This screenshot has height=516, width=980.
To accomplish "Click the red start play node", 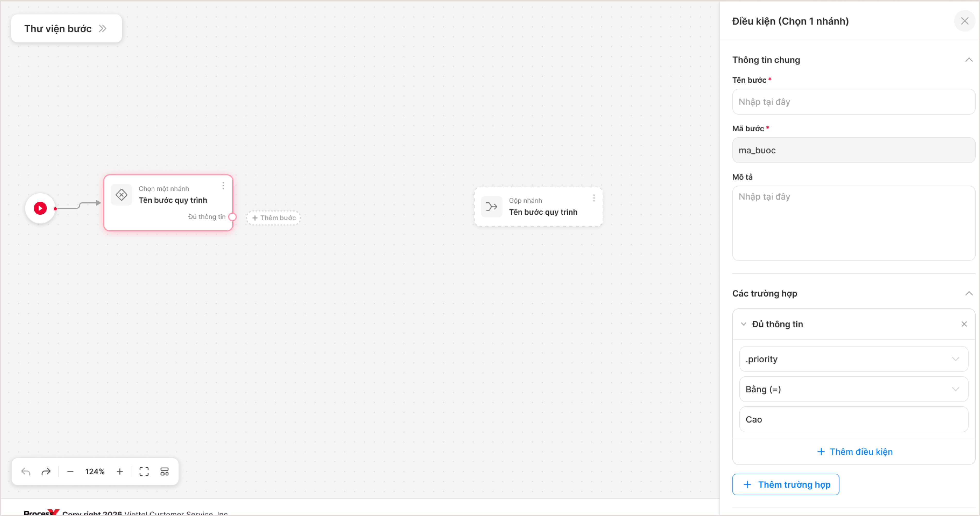I will click(x=40, y=208).
